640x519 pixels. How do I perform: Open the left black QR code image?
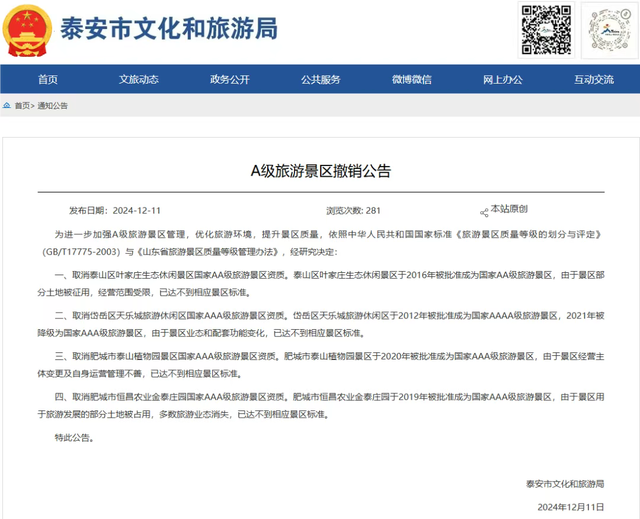pyautogui.click(x=546, y=30)
